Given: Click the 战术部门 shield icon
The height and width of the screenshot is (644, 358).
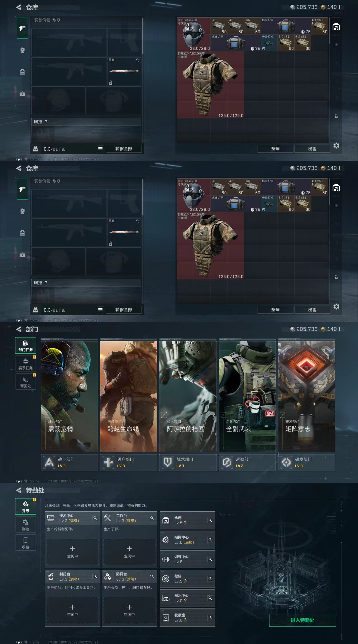Looking at the screenshot, I should coord(168,463).
